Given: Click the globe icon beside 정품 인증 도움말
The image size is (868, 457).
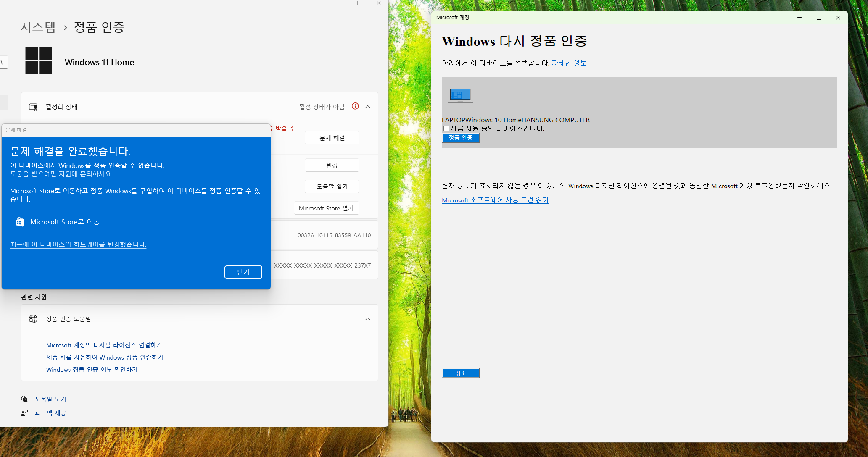Looking at the screenshot, I should (x=33, y=319).
